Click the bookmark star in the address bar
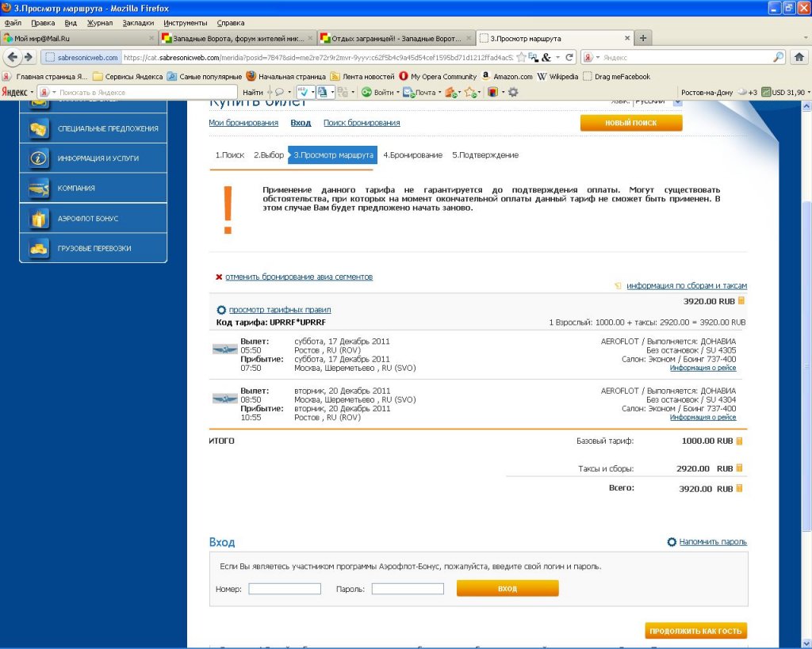This screenshot has height=649, width=812. [522, 57]
